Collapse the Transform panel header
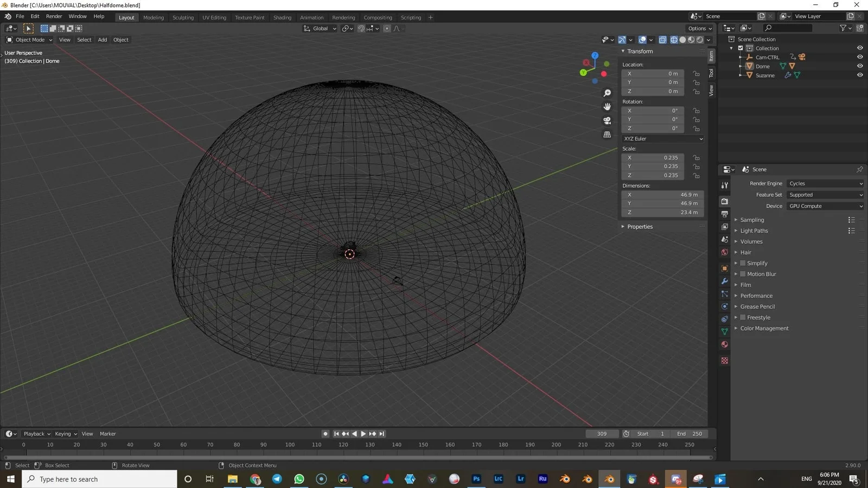 click(x=640, y=51)
